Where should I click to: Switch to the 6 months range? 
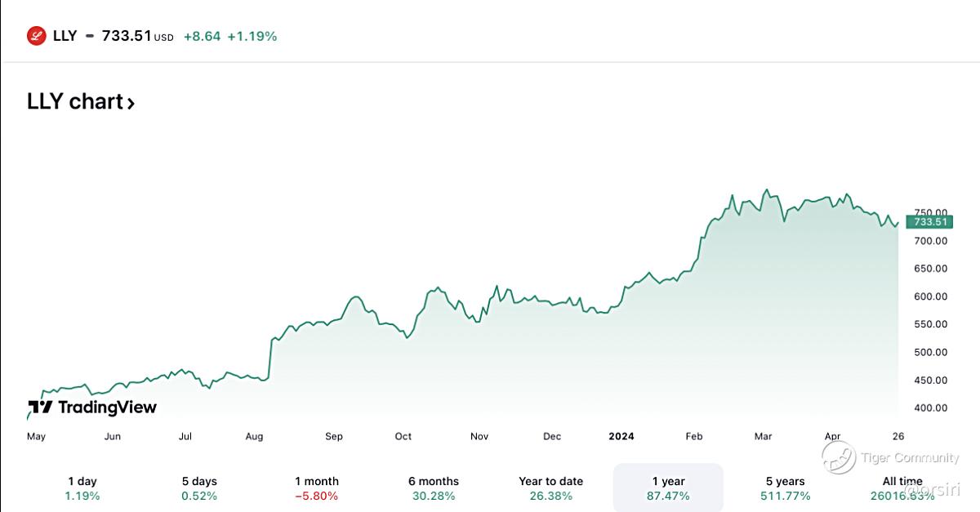click(434, 488)
